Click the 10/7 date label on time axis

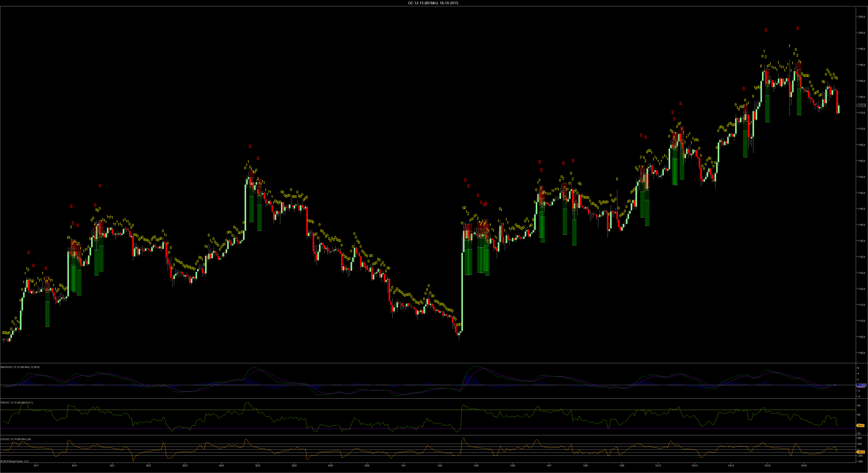click(x=549, y=466)
